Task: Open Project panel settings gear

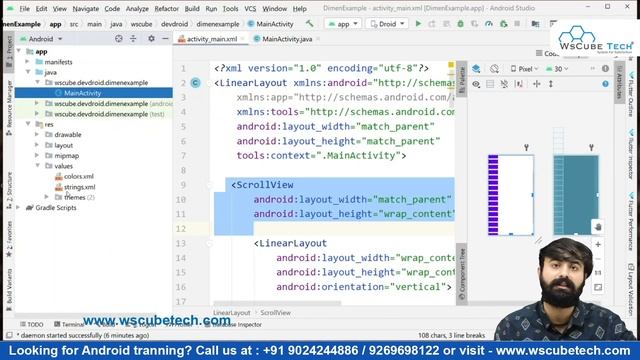Action: click(151, 39)
